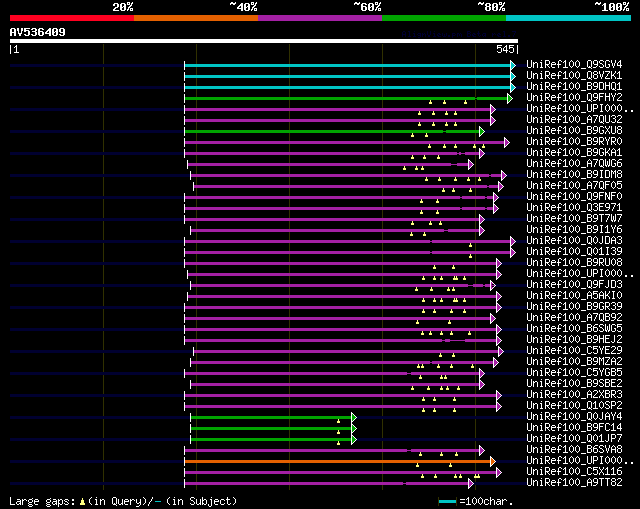This screenshot has width=640, height=509.
Task: Select the UniRef100_Q0JDA3 label
Action: pyautogui.click(x=574, y=241)
